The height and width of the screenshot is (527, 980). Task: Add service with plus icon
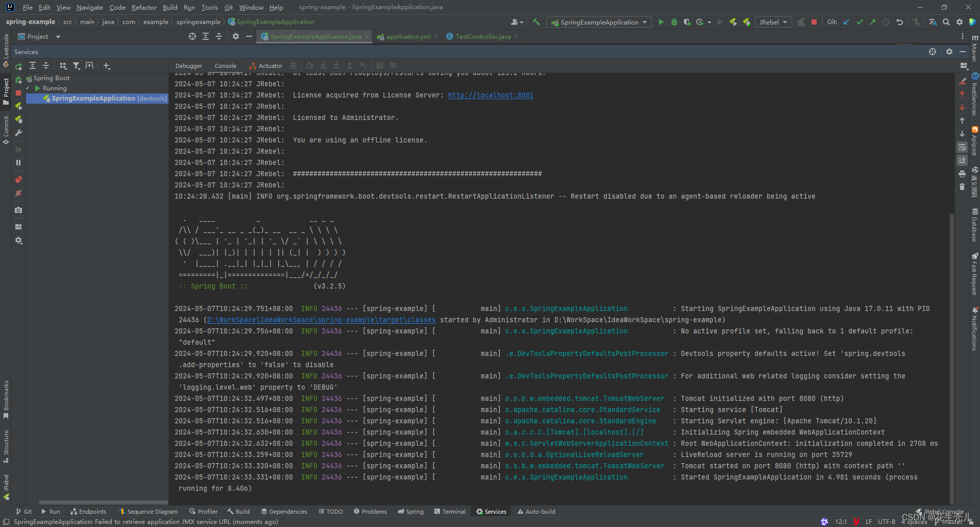point(107,65)
